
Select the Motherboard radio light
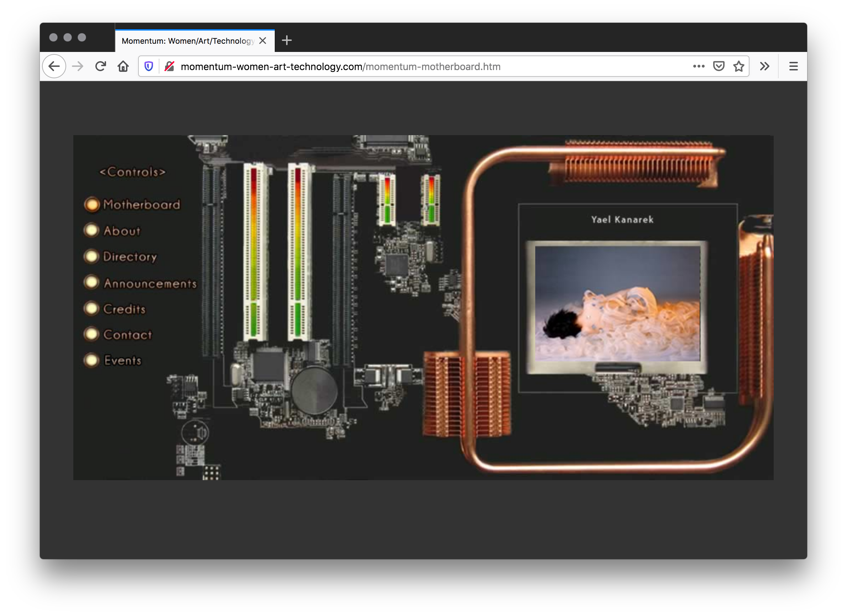pos(92,205)
